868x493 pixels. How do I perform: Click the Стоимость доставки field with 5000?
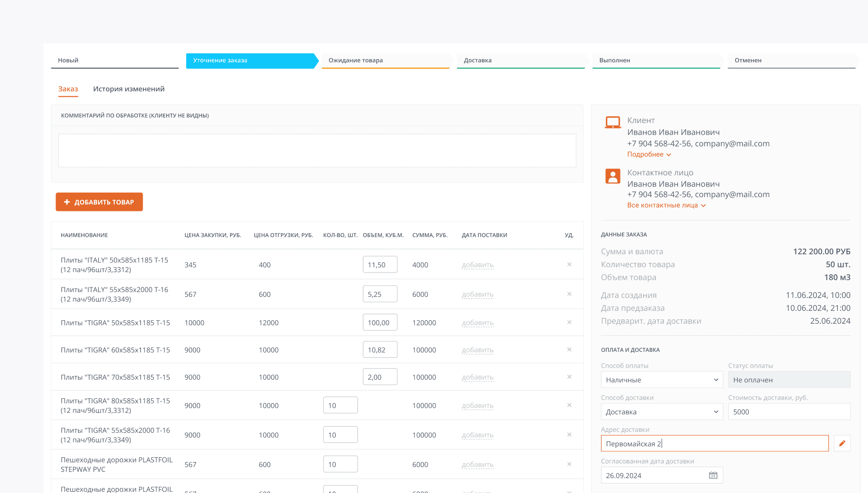click(x=789, y=412)
